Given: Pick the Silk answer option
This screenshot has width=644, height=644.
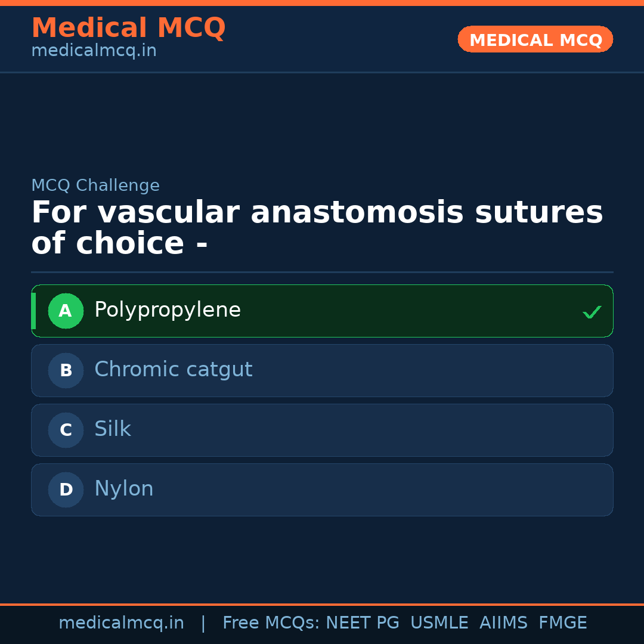Looking at the screenshot, I should tap(113, 429).
